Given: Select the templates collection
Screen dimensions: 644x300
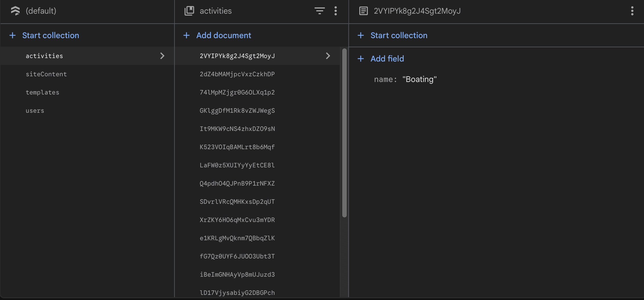Looking at the screenshot, I should [x=42, y=92].
